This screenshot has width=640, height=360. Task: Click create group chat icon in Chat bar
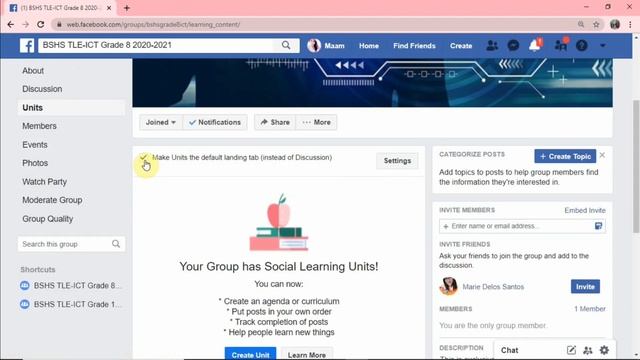588,350
